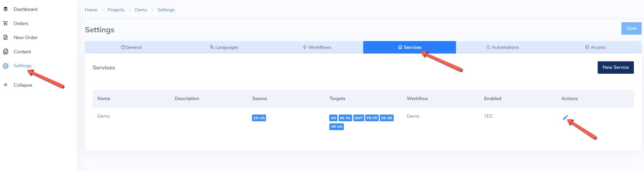Click the Settings page title
644x171 pixels.
(x=100, y=30)
